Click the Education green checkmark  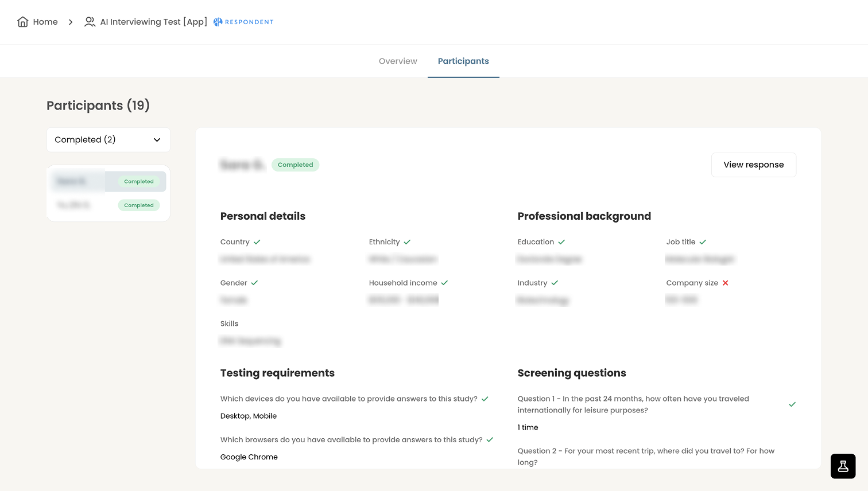click(x=561, y=242)
